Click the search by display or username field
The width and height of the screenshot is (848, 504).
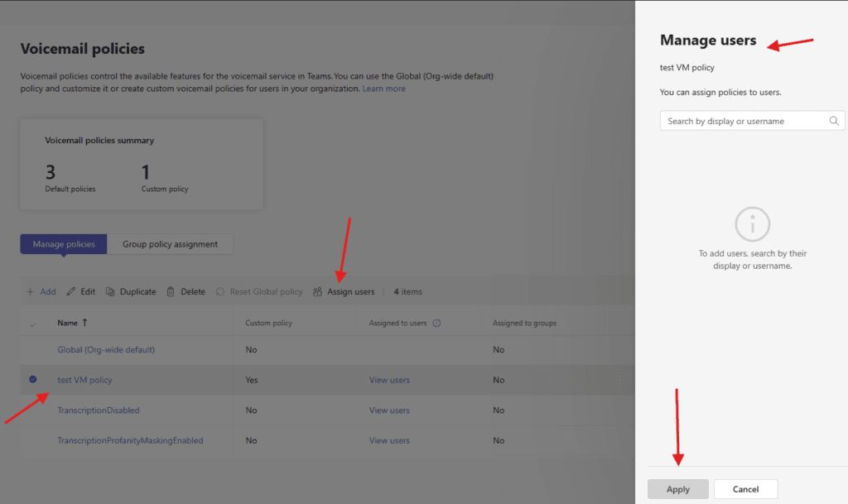[745, 121]
